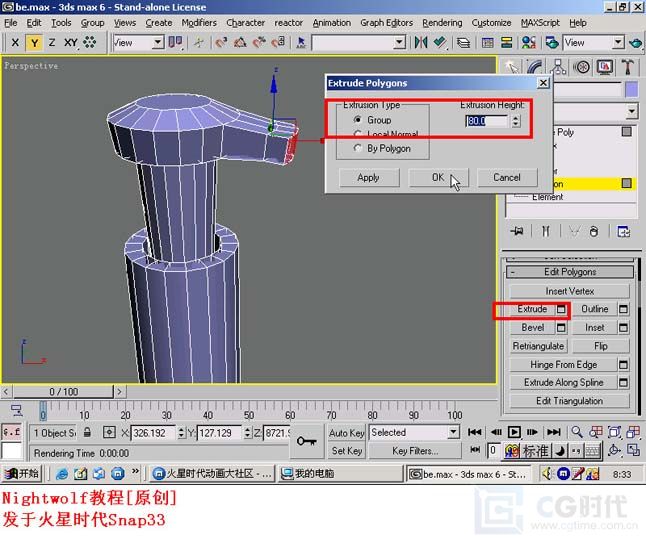Screen dimensions: 646x539
Task: Select By Polygon extrusion type
Action: 382,148
